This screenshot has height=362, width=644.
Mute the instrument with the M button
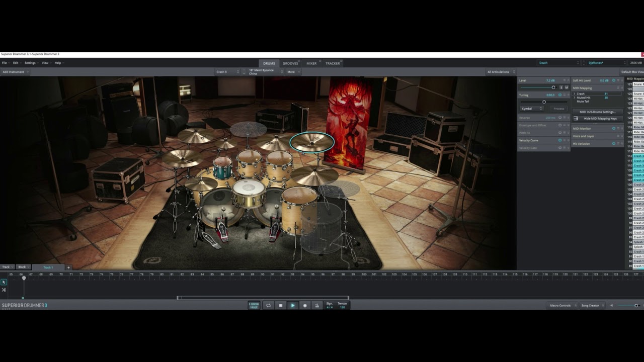(x=567, y=87)
